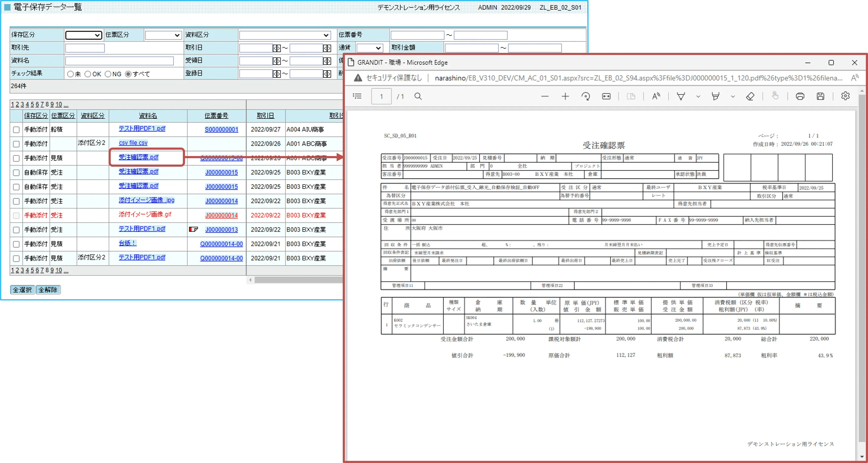
Task: Open the PDF table of contents icon
Action: click(x=357, y=96)
